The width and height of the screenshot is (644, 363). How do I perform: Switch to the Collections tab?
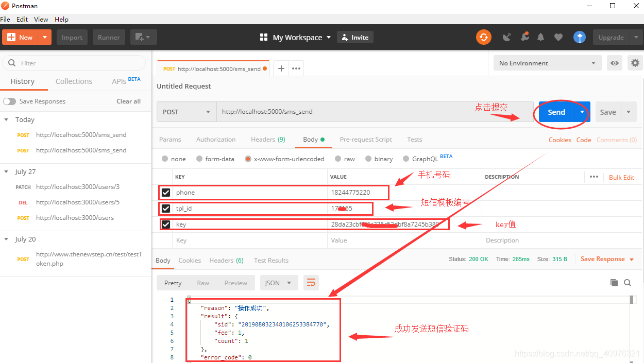click(74, 81)
